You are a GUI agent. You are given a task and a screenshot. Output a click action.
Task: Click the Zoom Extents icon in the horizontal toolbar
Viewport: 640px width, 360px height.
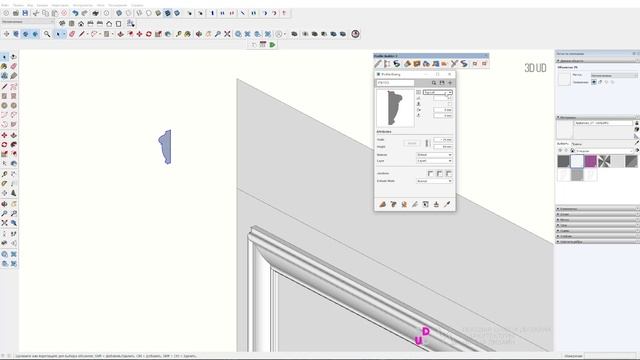(x=227, y=34)
